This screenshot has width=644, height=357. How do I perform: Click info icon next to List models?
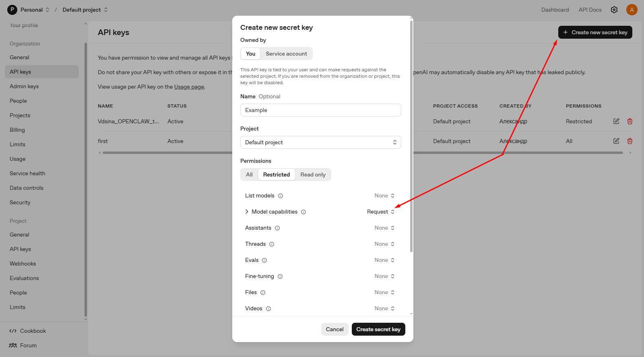click(281, 196)
